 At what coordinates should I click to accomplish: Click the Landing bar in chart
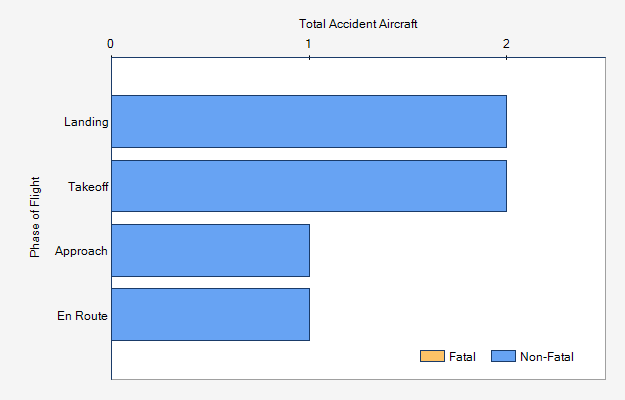[309, 122]
